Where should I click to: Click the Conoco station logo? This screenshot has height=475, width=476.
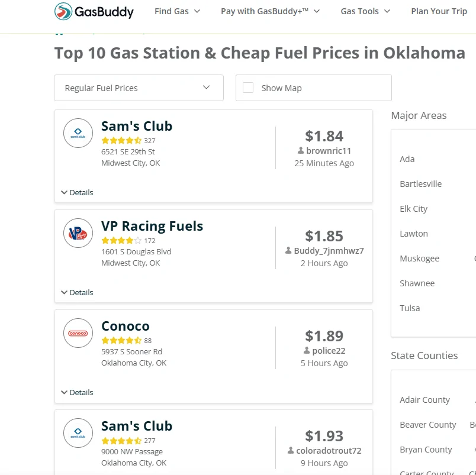[x=78, y=333]
